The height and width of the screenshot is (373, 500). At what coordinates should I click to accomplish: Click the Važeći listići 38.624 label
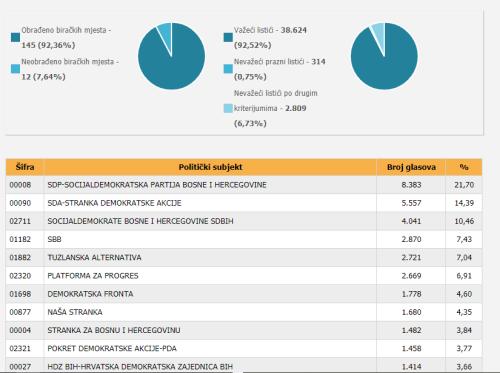click(270, 30)
